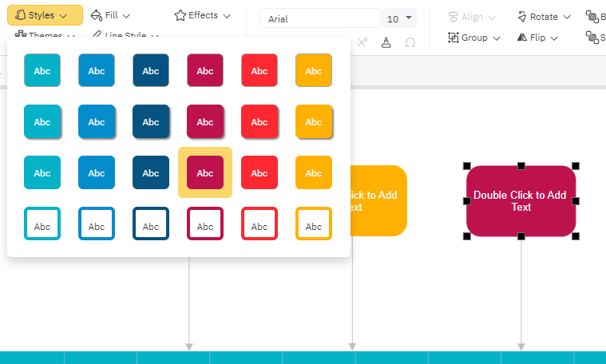
Task: Click the Rotate tool
Action: (544, 17)
